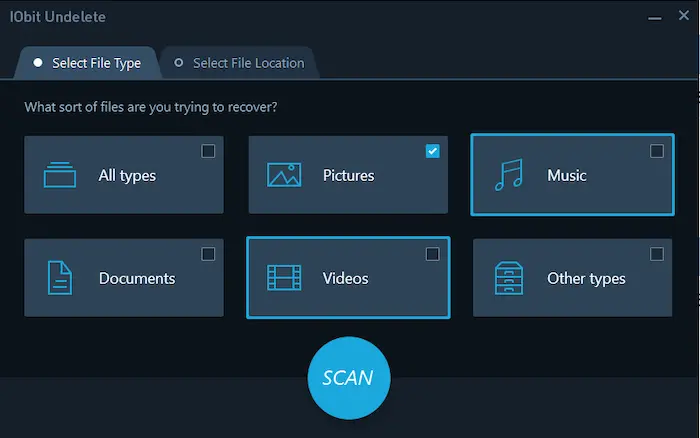The height and width of the screenshot is (438, 700).
Task: Click the file recovery question text
Action: [x=151, y=107]
